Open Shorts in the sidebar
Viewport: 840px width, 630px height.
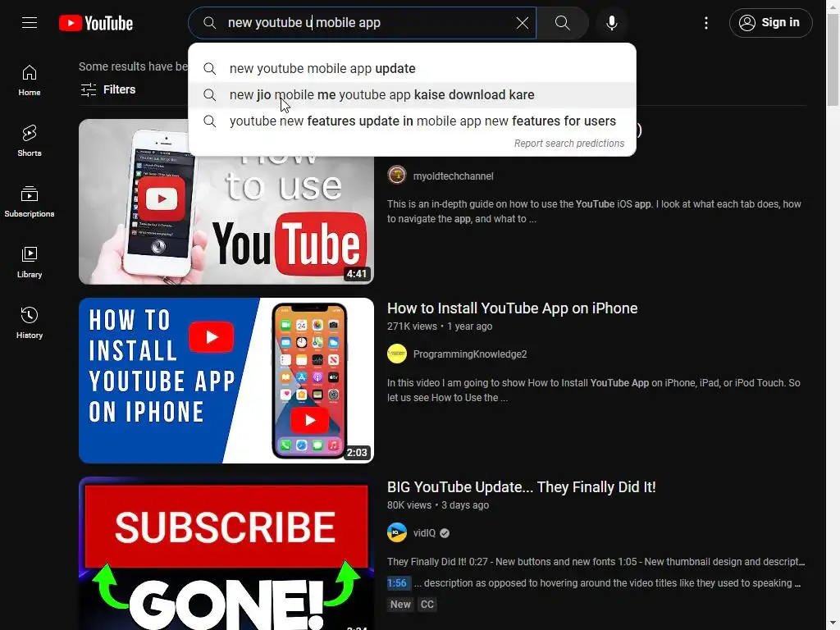pyautogui.click(x=30, y=141)
